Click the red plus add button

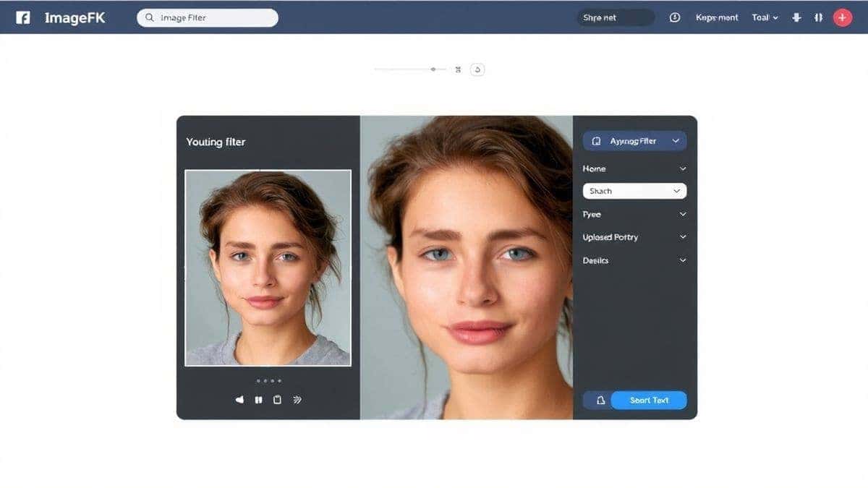pos(843,17)
